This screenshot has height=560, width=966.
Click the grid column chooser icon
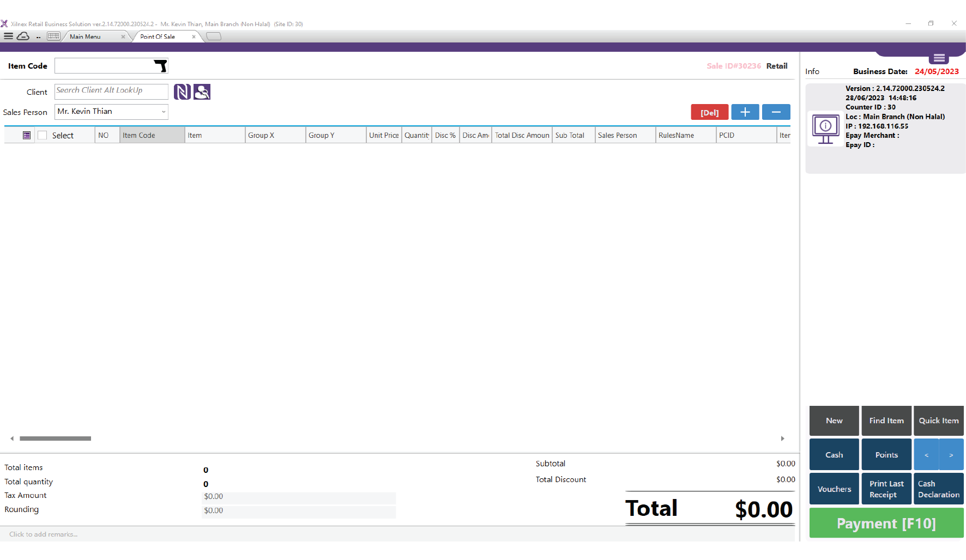click(27, 136)
